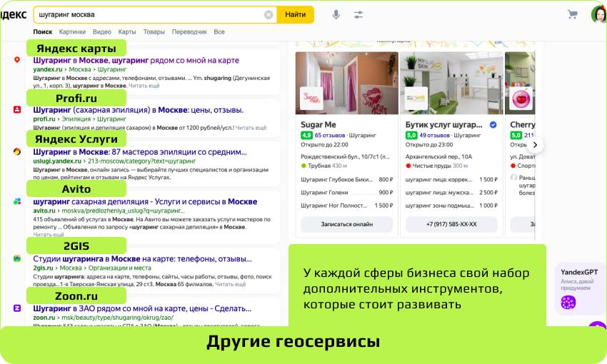Clear the search query with X icon

click(269, 15)
